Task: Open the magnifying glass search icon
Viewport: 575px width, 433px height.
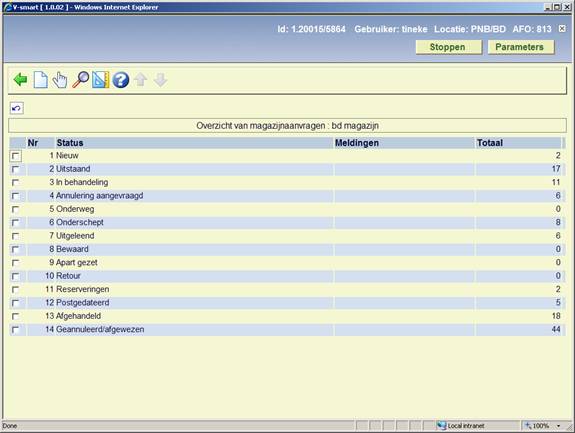Action: (x=80, y=80)
